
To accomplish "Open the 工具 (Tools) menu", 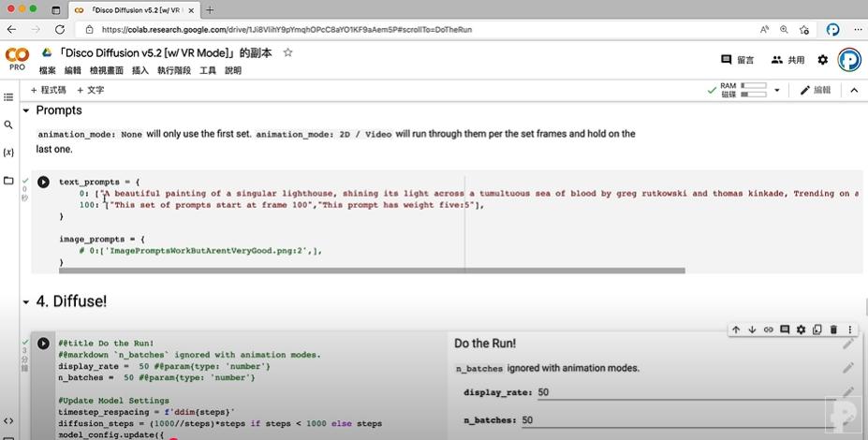I will point(208,70).
